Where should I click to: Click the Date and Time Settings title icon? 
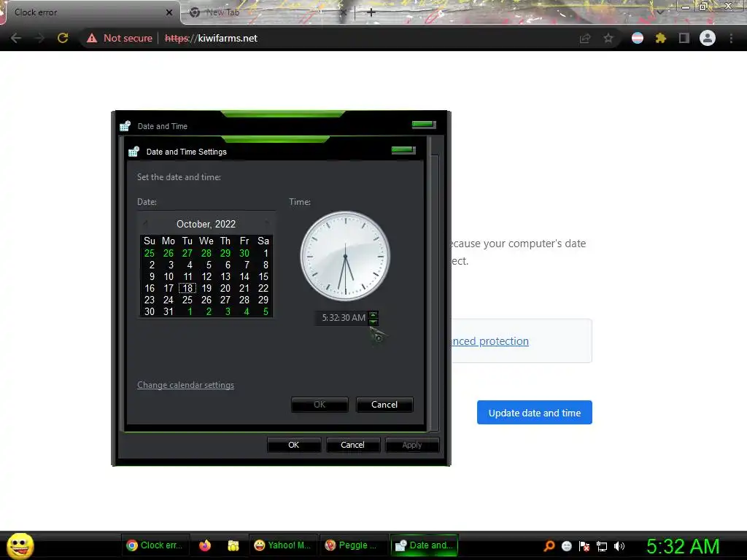coord(134,152)
